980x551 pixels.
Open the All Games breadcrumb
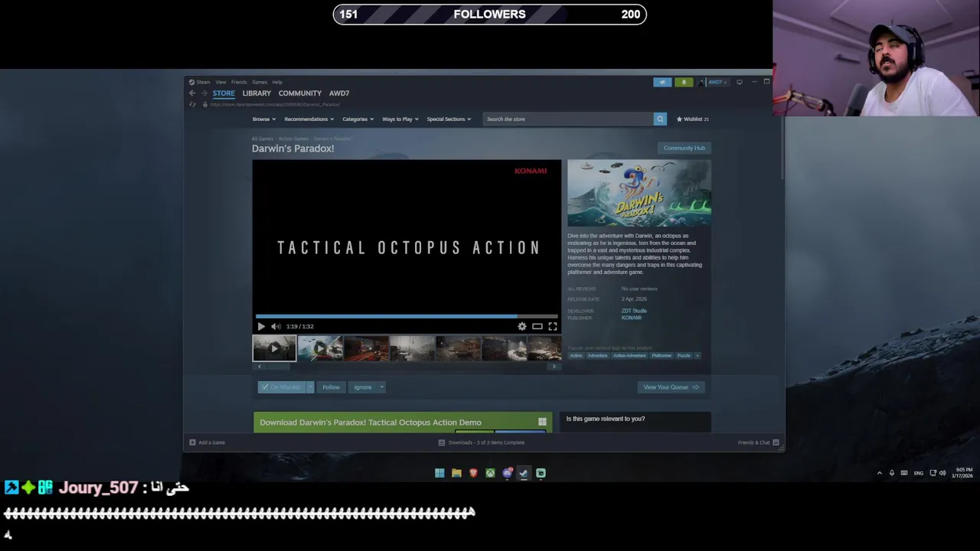click(262, 139)
